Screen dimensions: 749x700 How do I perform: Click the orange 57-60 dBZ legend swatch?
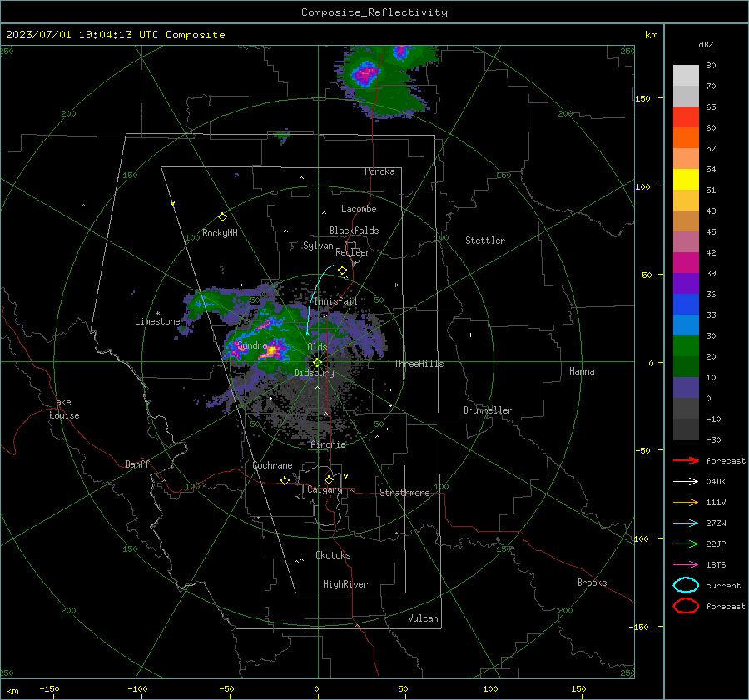point(686,138)
